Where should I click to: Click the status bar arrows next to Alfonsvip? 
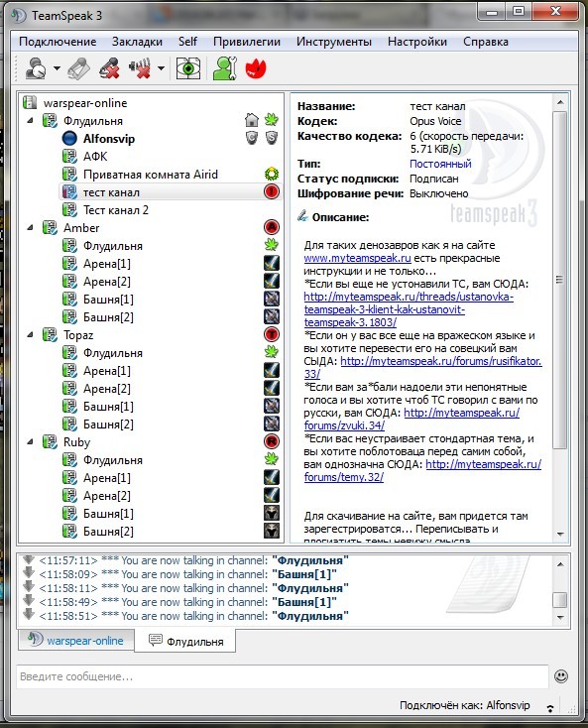(551, 708)
